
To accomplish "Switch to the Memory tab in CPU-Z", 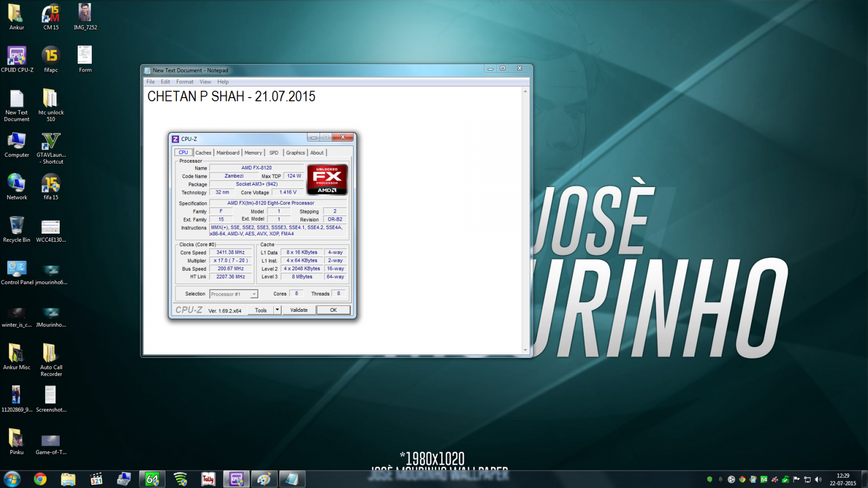I will coord(253,153).
